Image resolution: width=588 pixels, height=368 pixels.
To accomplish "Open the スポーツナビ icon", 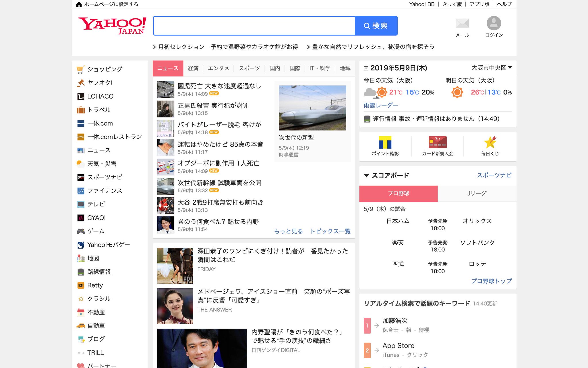I will [x=81, y=177].
